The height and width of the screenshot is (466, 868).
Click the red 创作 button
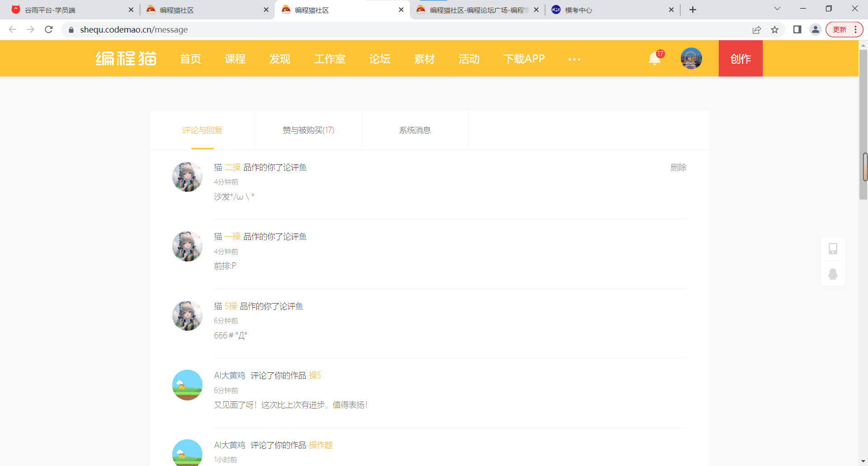741,58
